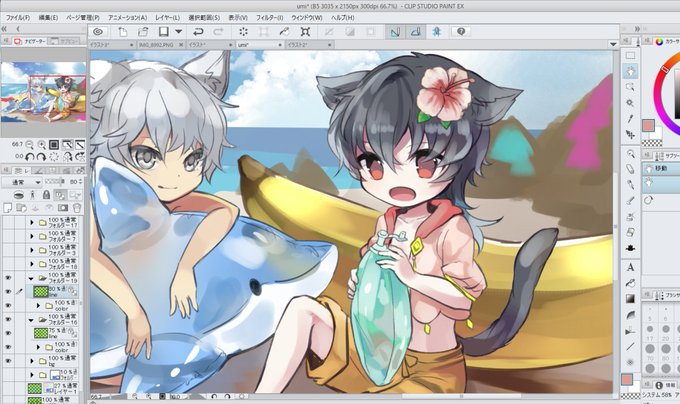Image resolution: width=680 pixels, height=404 pixels.
Task: Select the rectangle selection tool
Action: click(x=630, y=55)
